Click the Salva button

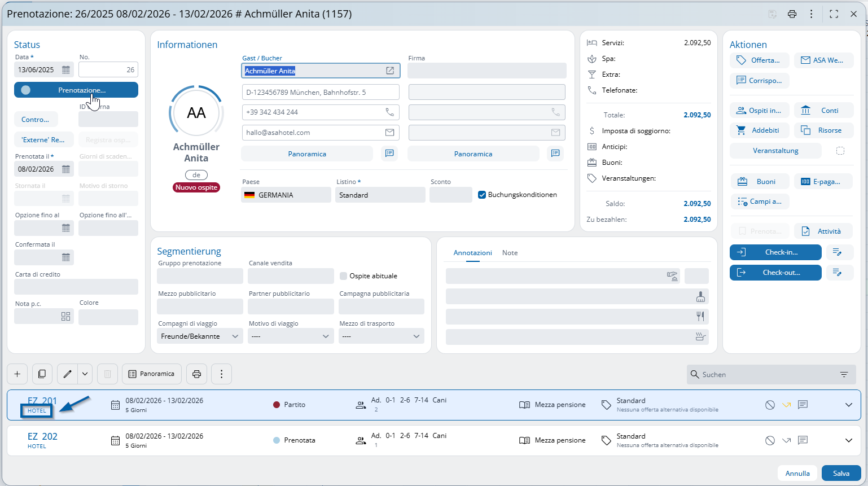840,473
